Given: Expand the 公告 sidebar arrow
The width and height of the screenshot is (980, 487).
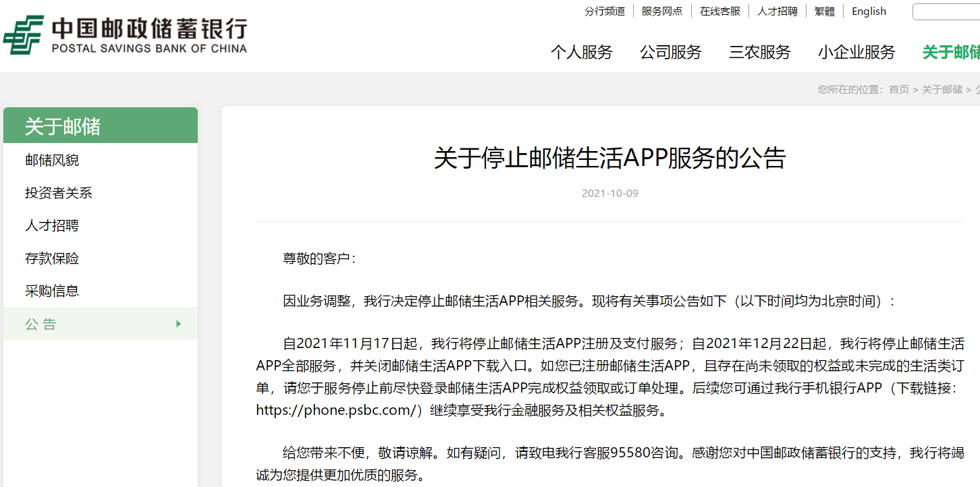Looking at the screenshot, I should (178, 324).
